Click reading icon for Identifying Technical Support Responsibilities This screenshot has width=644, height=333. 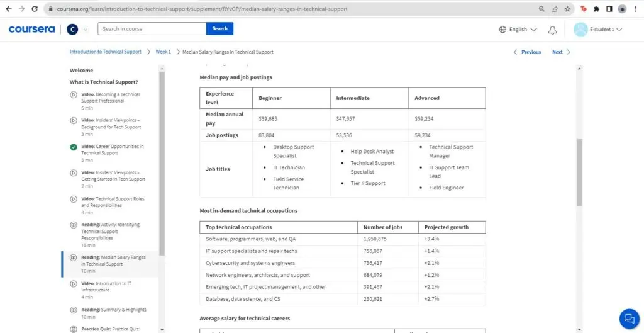(x=74, y=225)
